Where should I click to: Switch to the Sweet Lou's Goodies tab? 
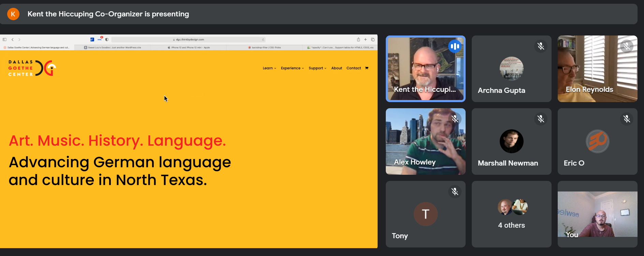113,47
